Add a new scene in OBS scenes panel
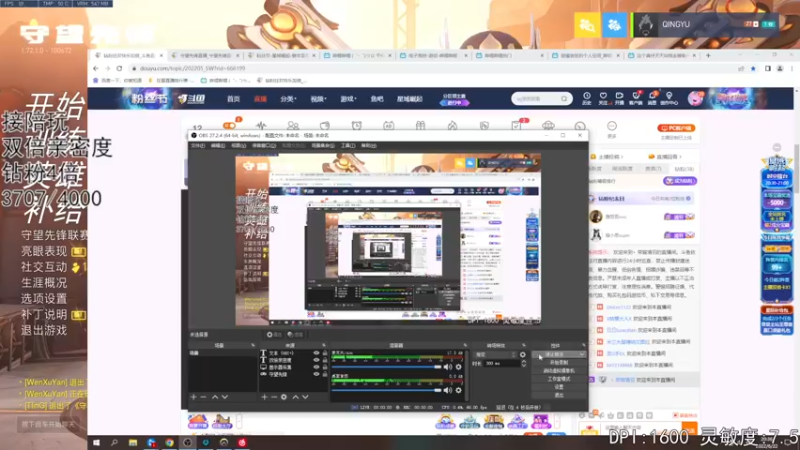The width and height of the screenshot is (800, 450). (193, 397)
